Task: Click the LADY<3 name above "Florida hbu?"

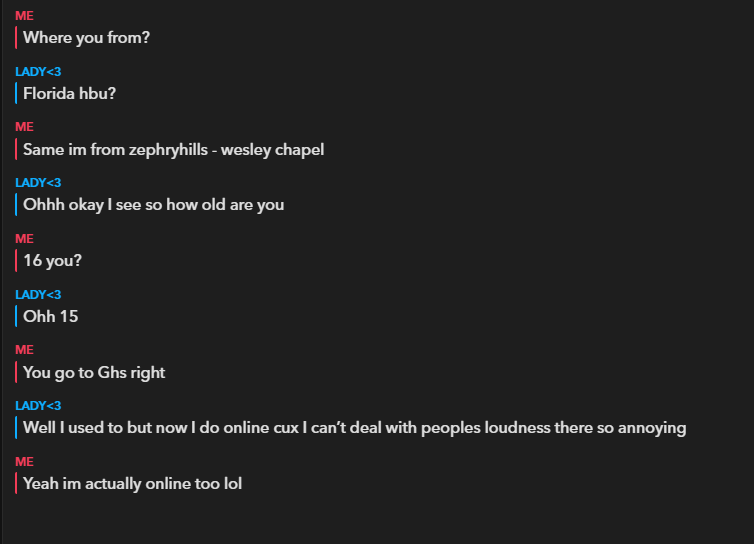Action: point(38,72)
